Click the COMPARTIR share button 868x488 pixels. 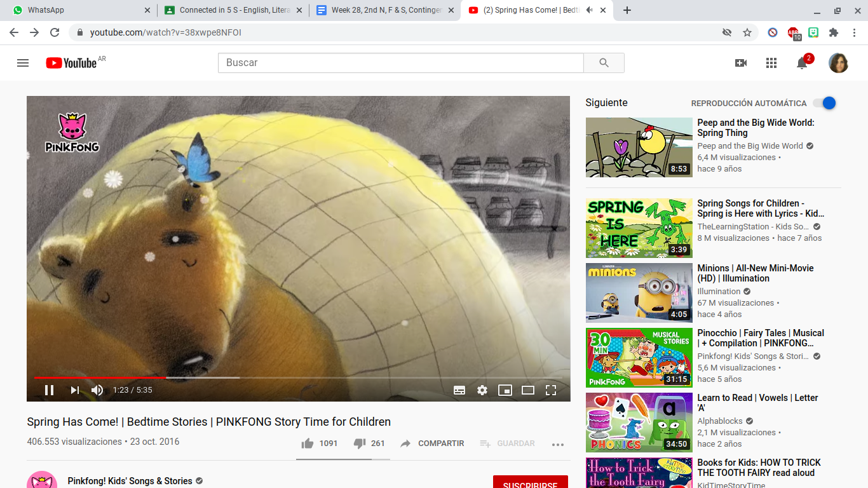432,444
